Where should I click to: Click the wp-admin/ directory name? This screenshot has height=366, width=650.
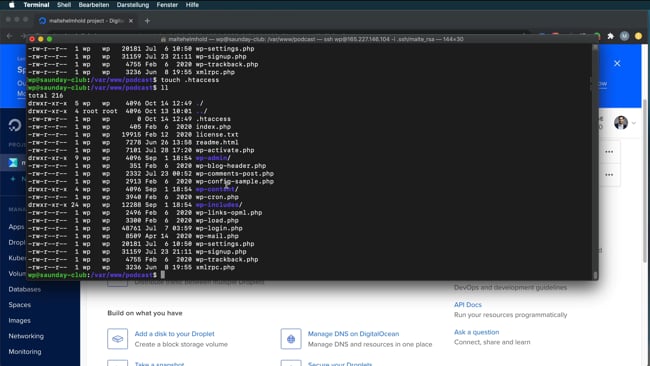(x=213, y=158)
